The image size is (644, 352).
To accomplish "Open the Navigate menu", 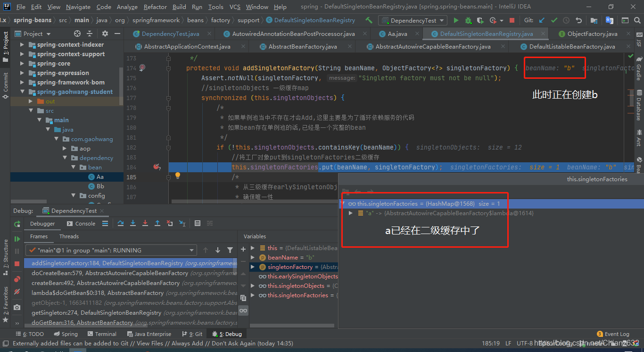I will pyautogui.click(x=78, y=7).
